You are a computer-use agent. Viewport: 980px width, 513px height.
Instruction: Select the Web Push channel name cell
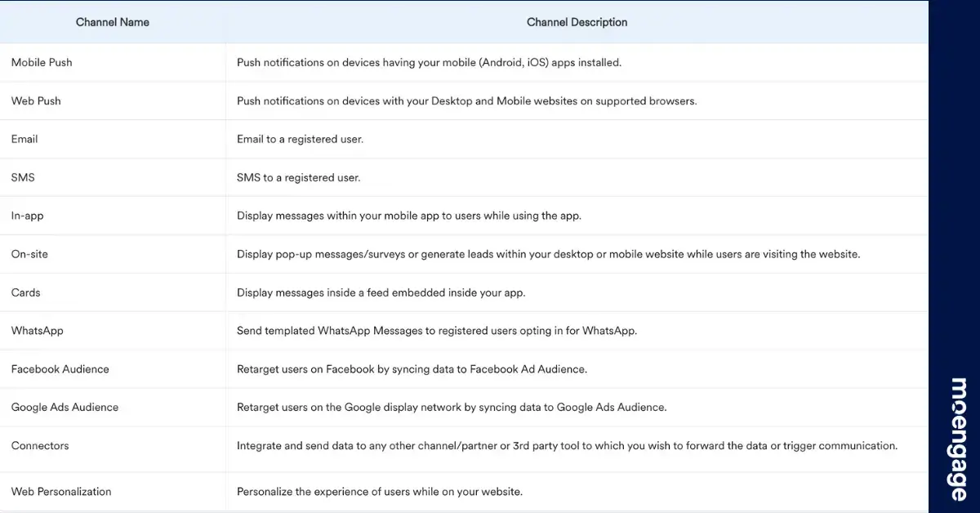(x=113, y=100)
